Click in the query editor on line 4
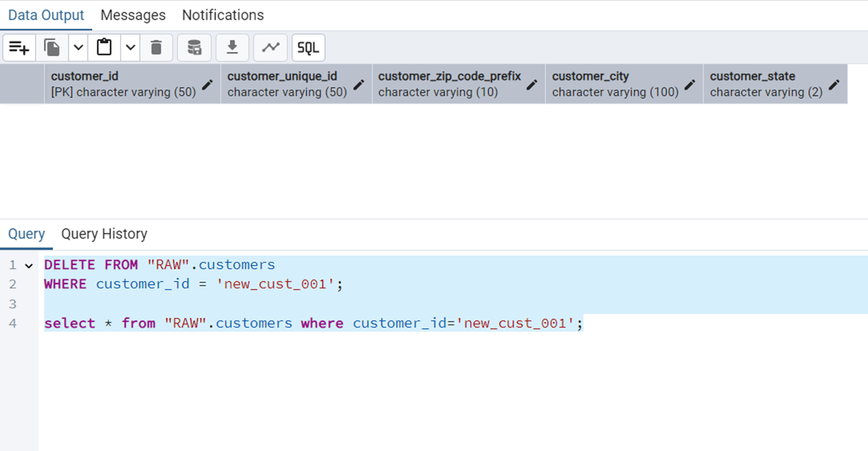 [671, 323]
